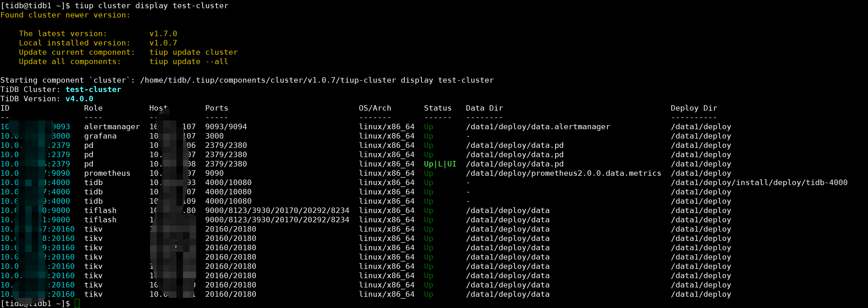Click the Status column header
This screenshot has width=868, height=308.
(437, 108)
